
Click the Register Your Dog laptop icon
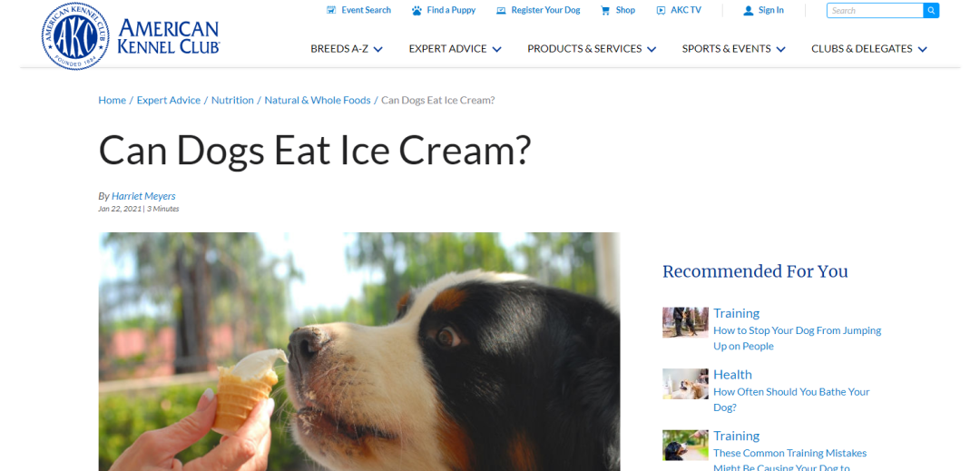tap(501, 11)
